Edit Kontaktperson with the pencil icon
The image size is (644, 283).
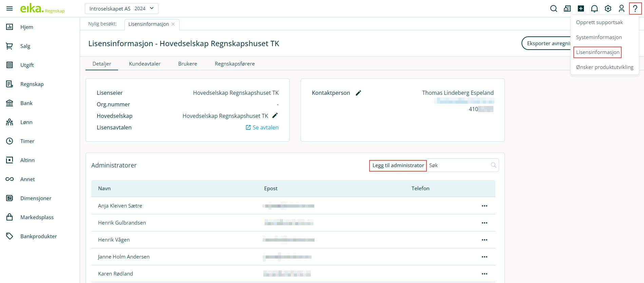pos(358,93)
